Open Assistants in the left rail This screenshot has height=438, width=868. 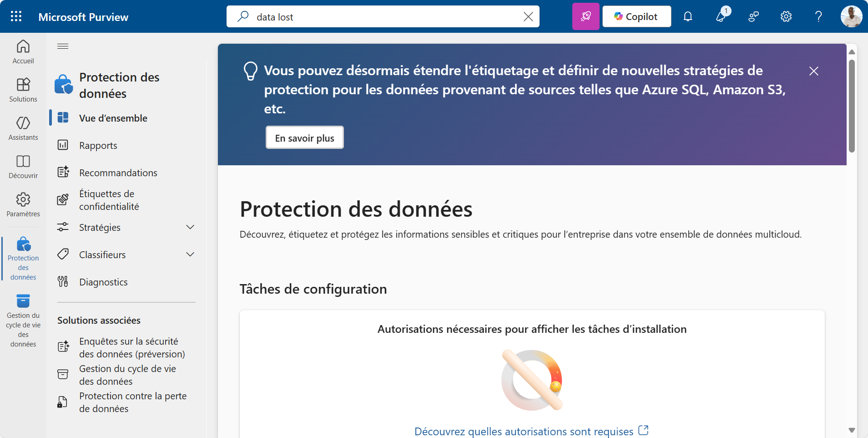(23, 128)
